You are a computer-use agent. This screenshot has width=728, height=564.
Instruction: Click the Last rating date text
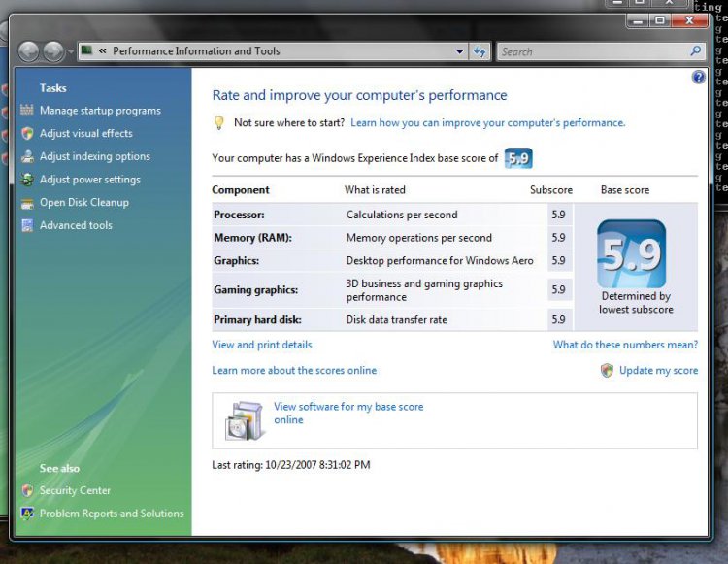tap(291, 465)
